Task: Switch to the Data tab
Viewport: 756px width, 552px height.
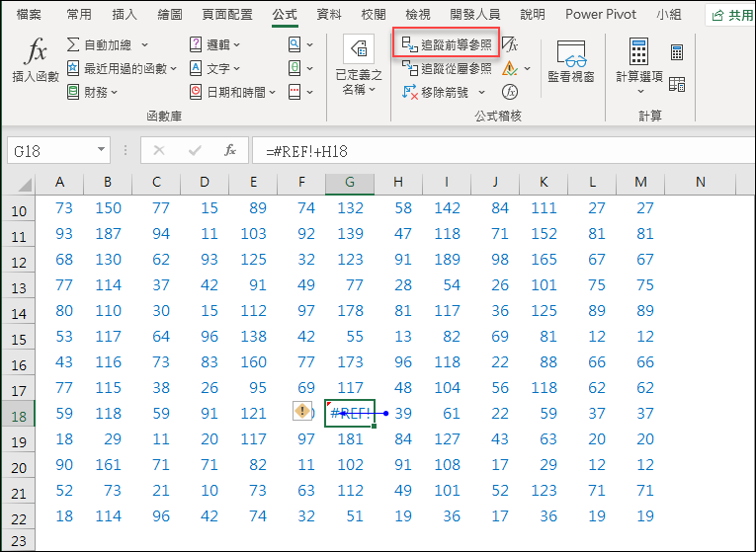Action: [x=329, y=15]
